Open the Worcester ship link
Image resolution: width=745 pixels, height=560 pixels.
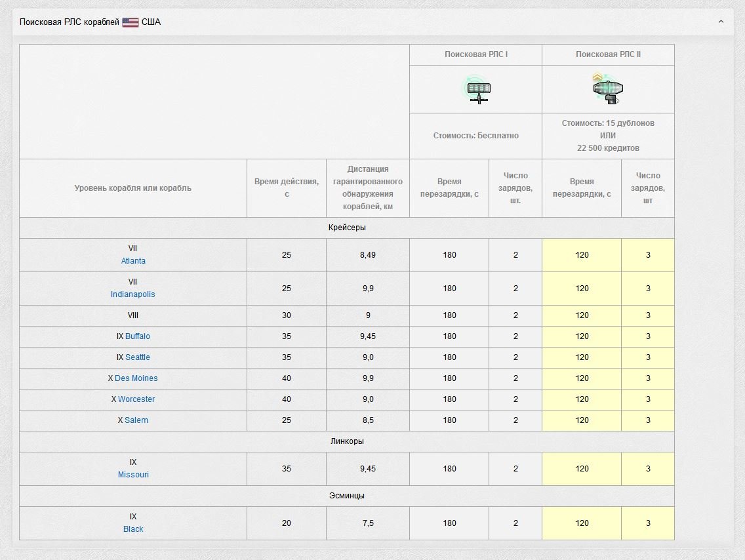pos(136,399)
